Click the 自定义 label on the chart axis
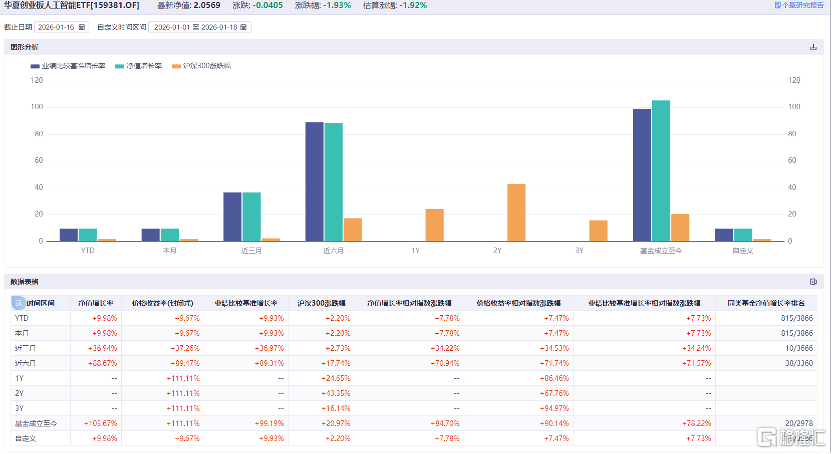The image size is (832, 454). pos(743,250)
